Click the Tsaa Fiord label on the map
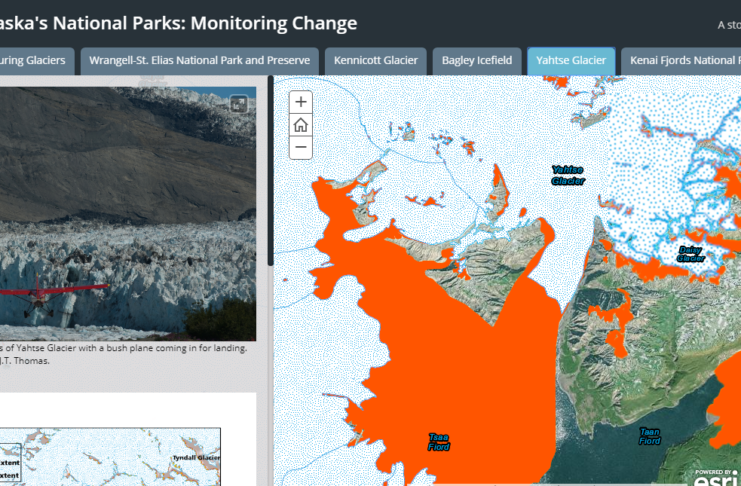Viewport: 741px width, 486px height. (438, 442)
